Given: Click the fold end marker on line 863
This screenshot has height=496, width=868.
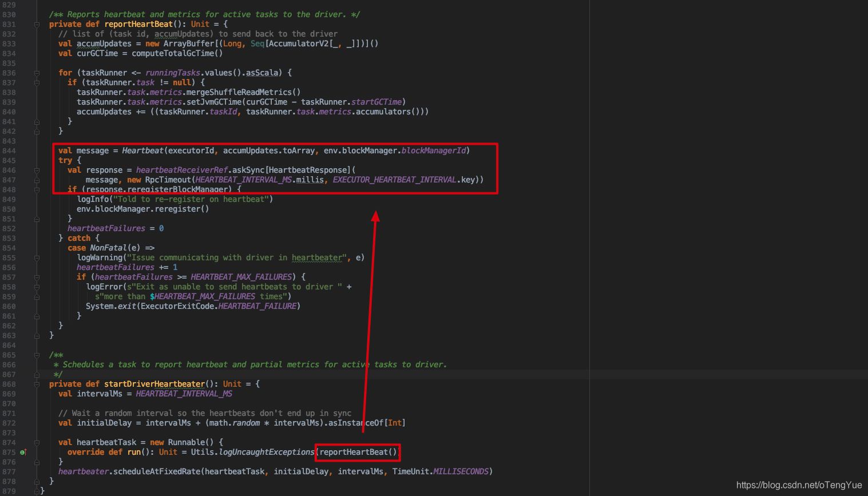Looking at the screenshot, I should tap(37, 336).
